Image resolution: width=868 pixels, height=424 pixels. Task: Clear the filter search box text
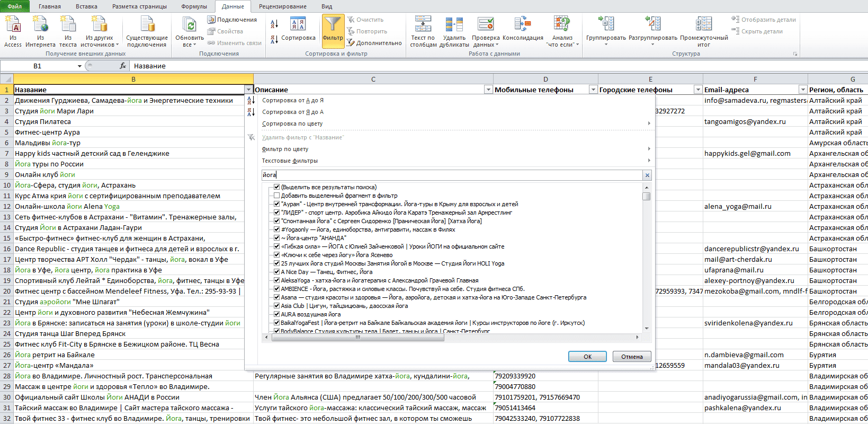click(647, 175)
